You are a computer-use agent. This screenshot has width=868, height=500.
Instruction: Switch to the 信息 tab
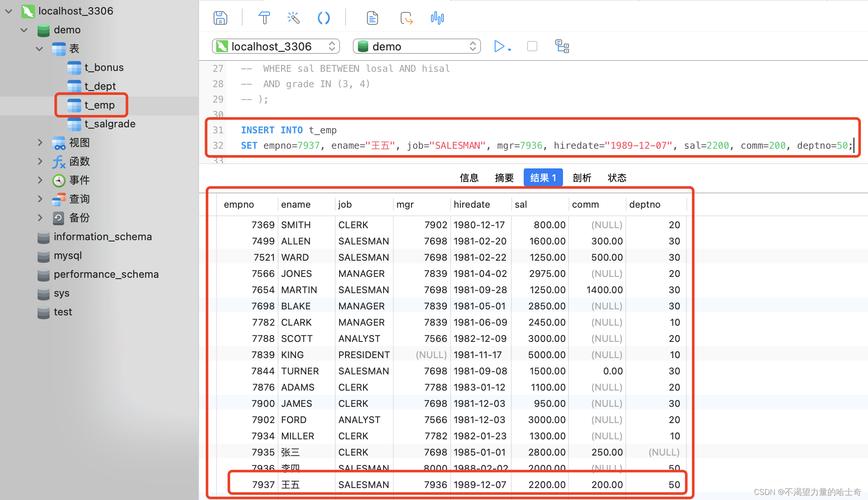pos(469,177)
